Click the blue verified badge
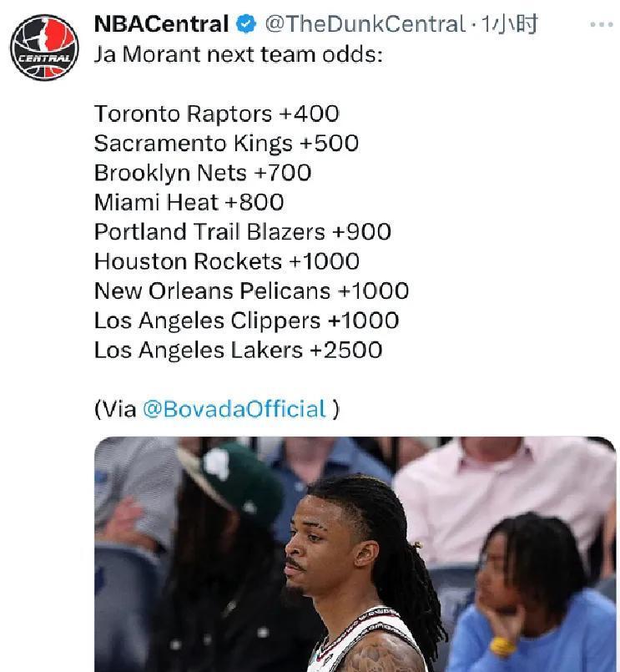This screenshot has width=620, height=672. pyautogui.click(x=245, y=24)
